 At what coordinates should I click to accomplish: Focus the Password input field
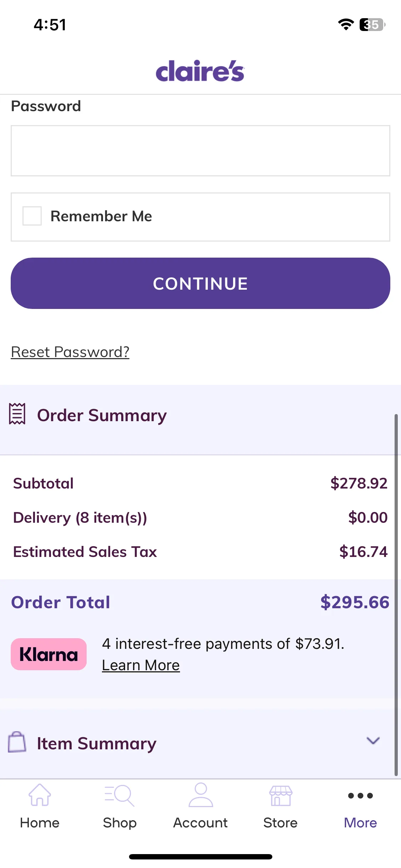coord(200,151)
